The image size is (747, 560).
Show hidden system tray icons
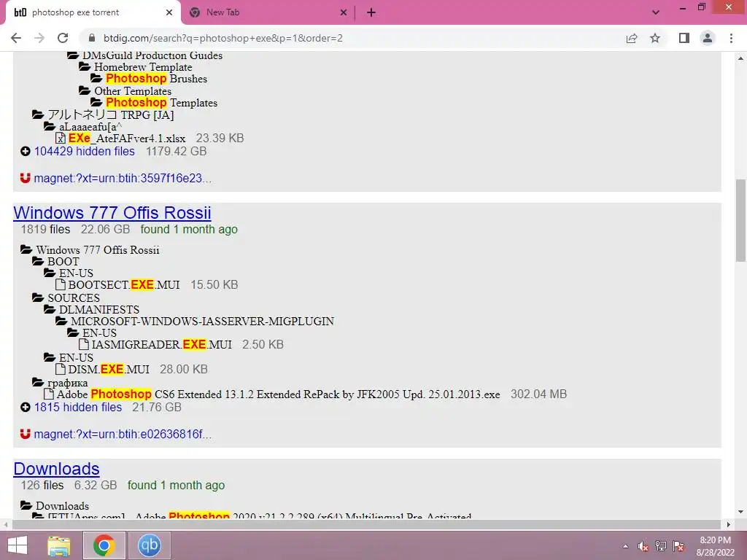click(x=625, y=546)
